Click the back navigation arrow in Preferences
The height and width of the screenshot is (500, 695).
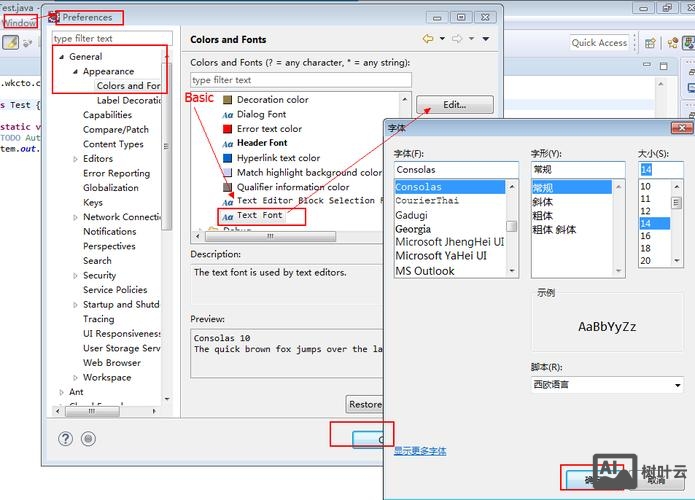[428, 39]
